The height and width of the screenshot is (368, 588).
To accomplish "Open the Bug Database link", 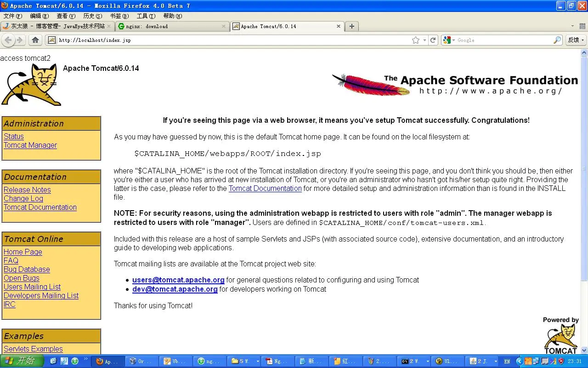I will click(x=27, y=269).
